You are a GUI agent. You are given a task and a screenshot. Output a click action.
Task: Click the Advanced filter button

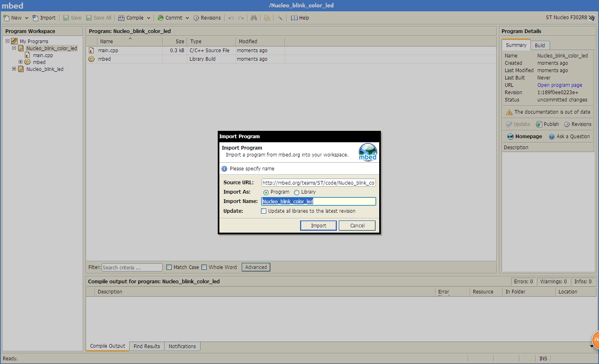pyautogui.click(x=256, y=267)
